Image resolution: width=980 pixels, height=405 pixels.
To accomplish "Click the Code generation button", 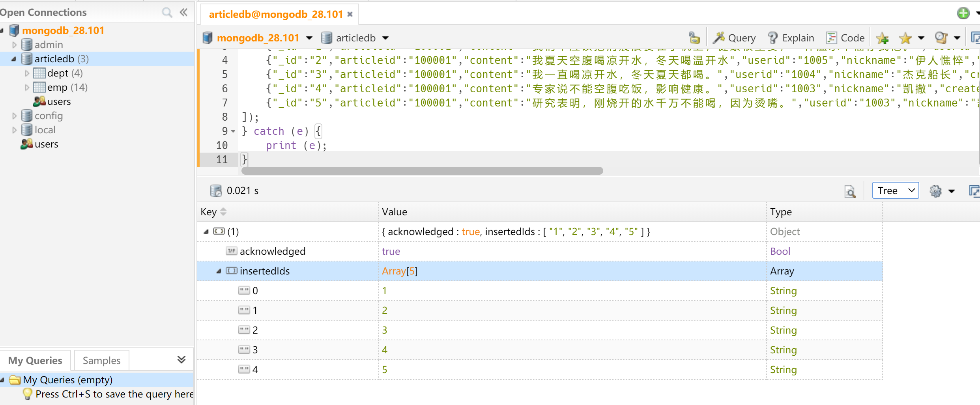I will pyautogui.click(x=845, y=38).
